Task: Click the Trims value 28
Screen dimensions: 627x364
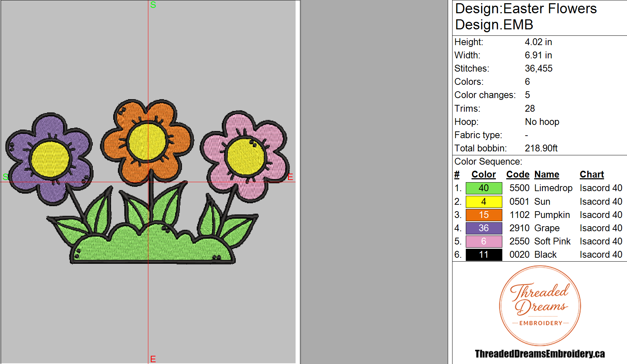Action: [x=530, y=109]
